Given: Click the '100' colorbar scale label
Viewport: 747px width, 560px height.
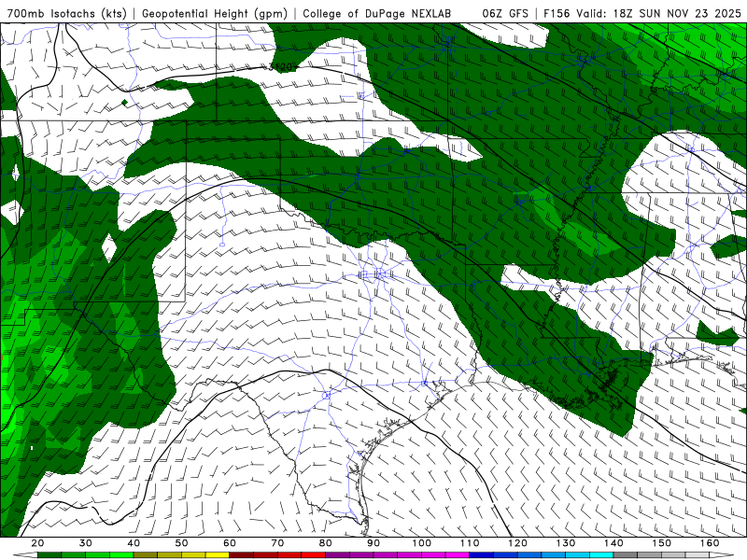Looking at the screenshot, I should [x=422, y=543].
